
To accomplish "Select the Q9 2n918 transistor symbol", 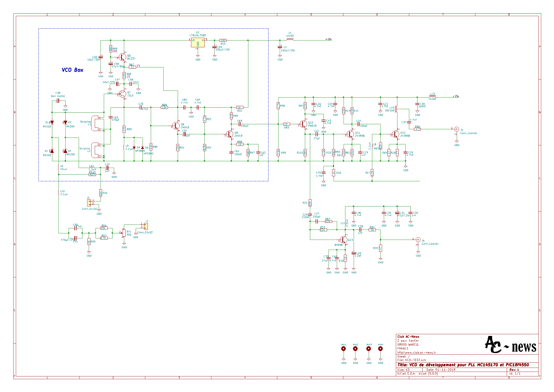I will coord(229,134).
